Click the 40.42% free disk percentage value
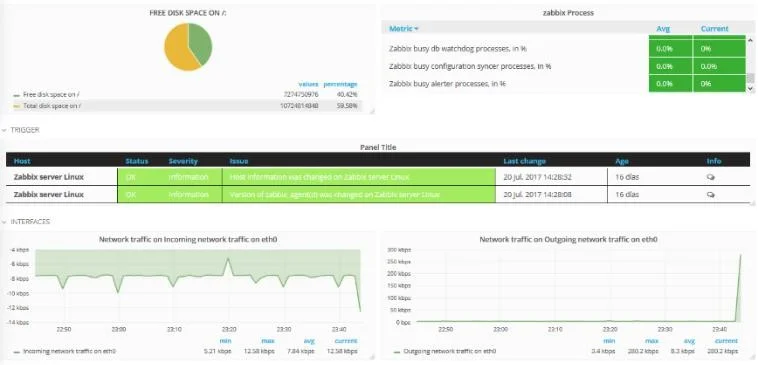758x365 pixels. coord(347,95)
